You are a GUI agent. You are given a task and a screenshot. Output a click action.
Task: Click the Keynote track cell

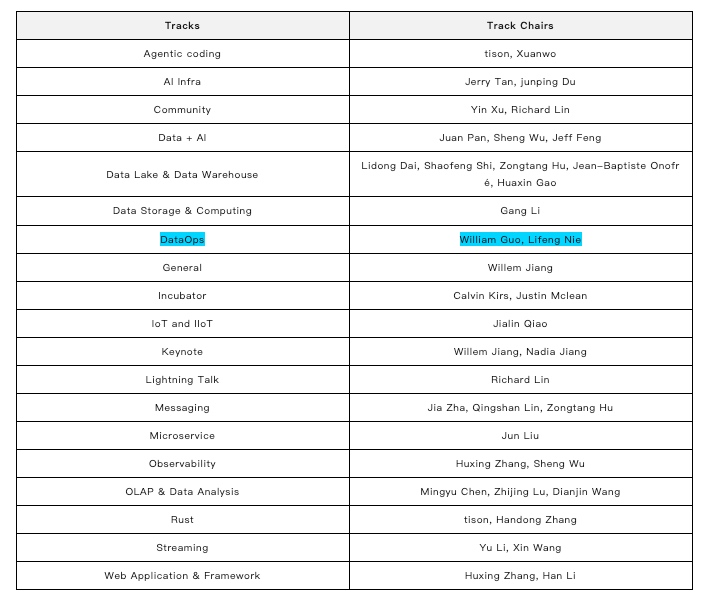(x=182, y=352)
